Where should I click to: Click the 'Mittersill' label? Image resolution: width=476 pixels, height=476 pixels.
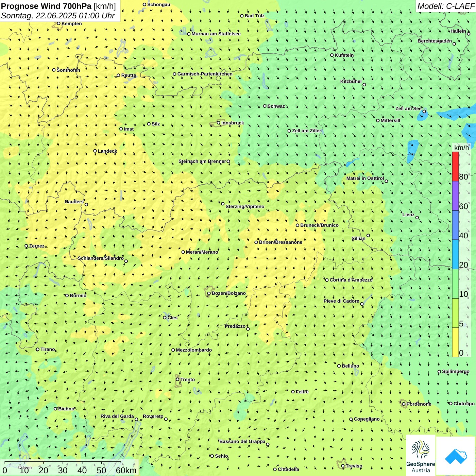(391, 120)
